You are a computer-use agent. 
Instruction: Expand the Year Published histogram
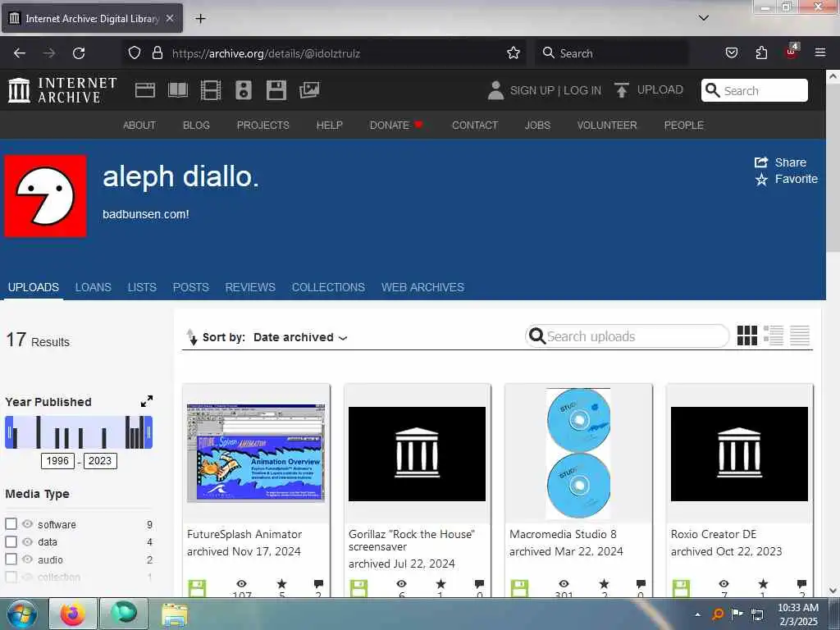coord(147,401)
